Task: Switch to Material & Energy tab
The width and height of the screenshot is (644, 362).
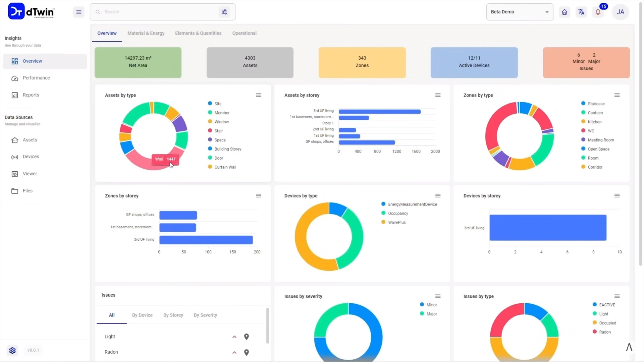Action: coord(146,33)
